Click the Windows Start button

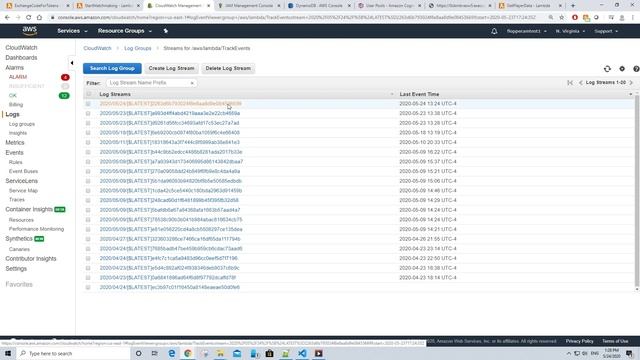click(x=8, y=353)
